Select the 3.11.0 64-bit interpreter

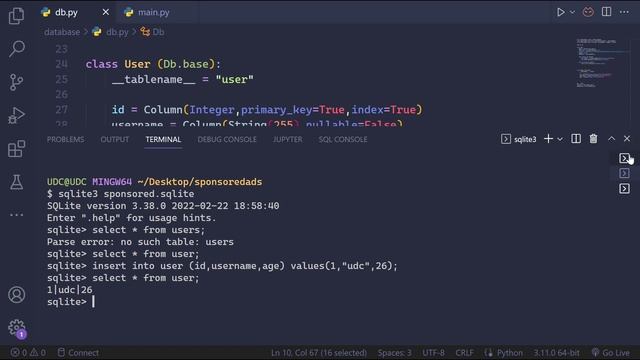pos(556,352)
